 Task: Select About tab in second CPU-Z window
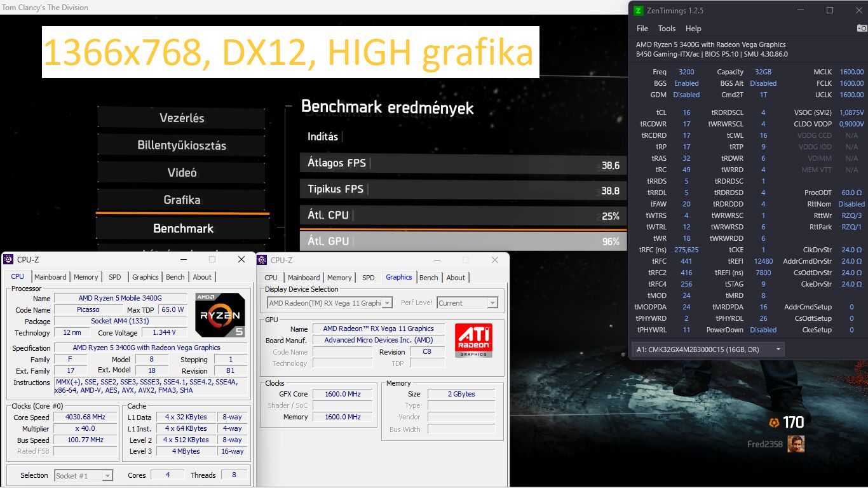coord(456,278)
